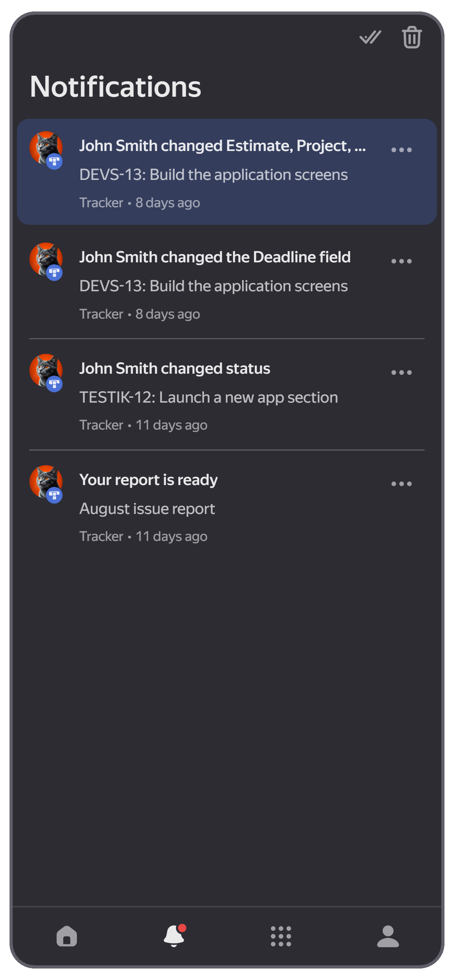Screen dimensions: 454x980
Task: Open 'Your report is ready' notification
Action: tap(227, 506)
